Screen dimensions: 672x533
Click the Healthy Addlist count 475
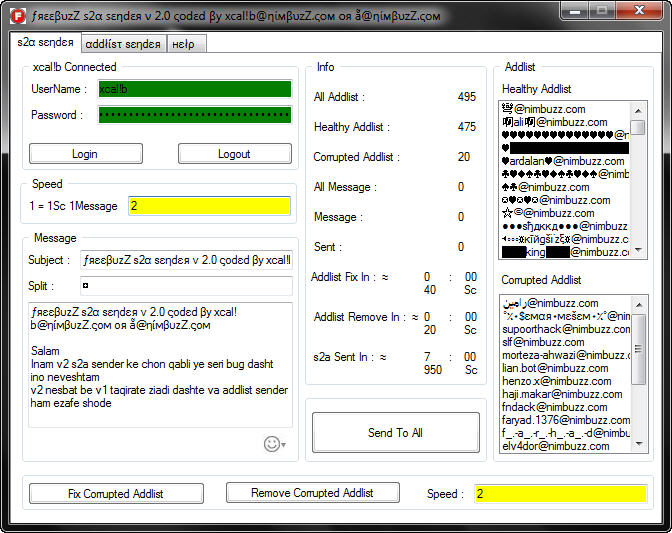(467, 127)
